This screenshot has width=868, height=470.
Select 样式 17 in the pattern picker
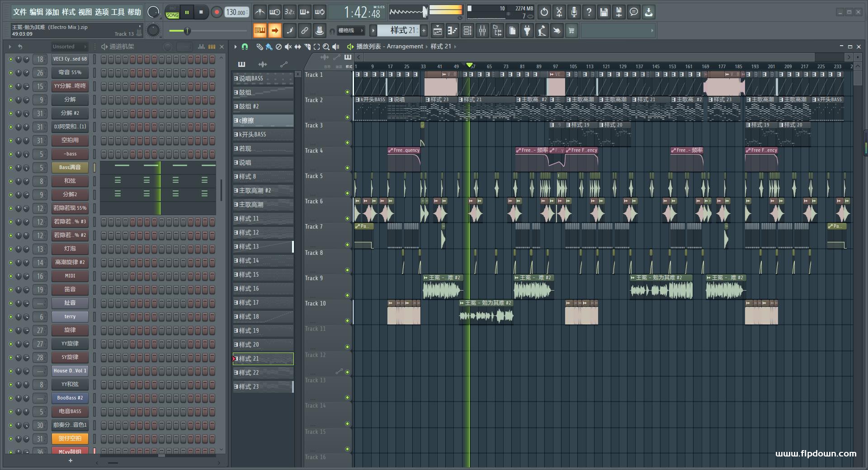pos(263,303)
